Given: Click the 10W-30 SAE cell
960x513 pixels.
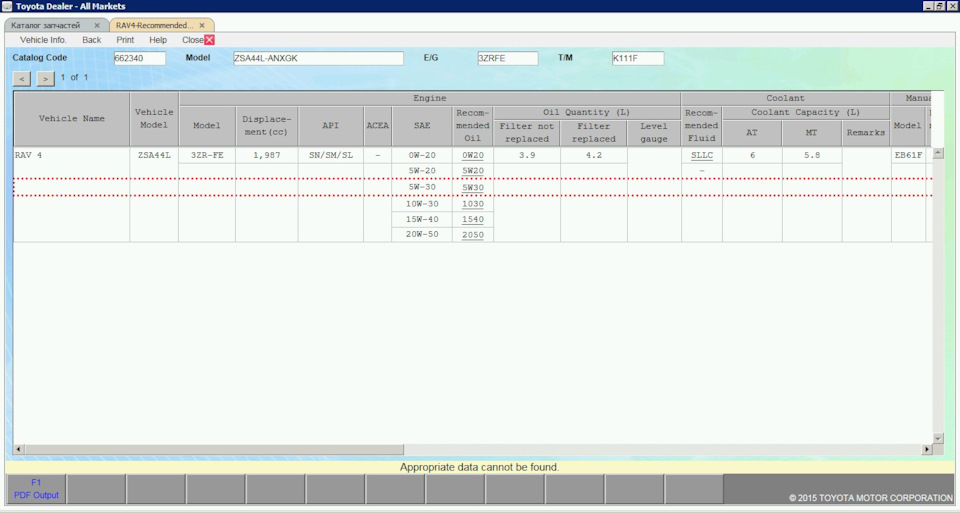Looking at the screenshot, I should pos(422,203).
